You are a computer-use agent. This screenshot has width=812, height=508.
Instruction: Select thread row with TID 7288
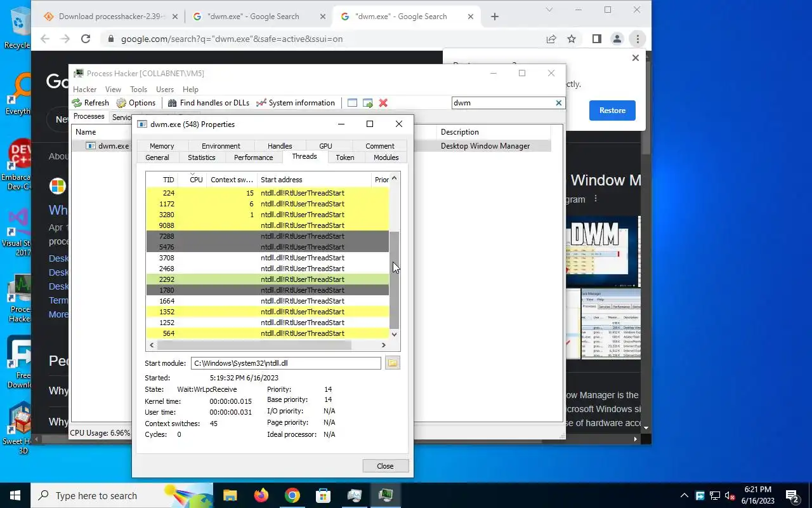point(267,236)
